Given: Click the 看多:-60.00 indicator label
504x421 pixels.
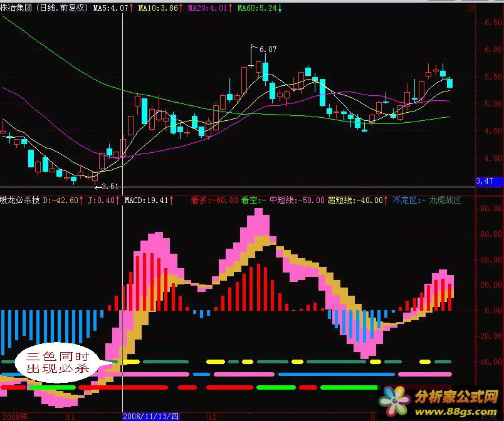Looking at the screenshot, I should click(214, 200).
